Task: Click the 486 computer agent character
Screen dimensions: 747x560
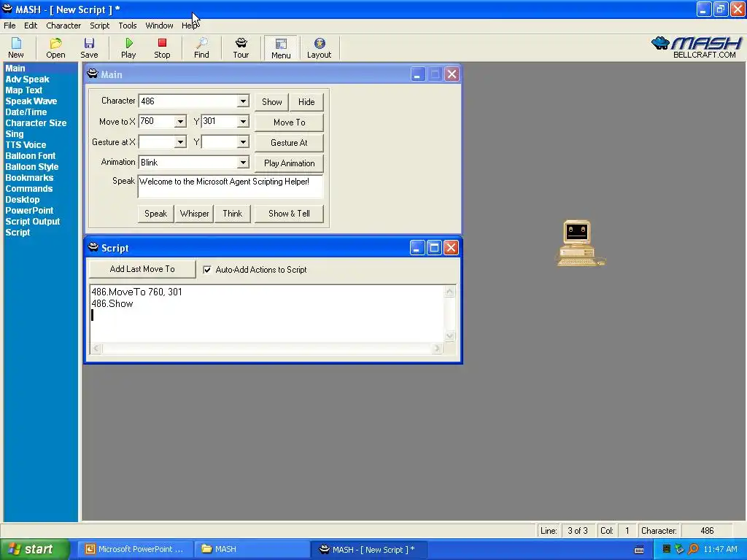Action: pyautogui.click(x=580, y=243)
